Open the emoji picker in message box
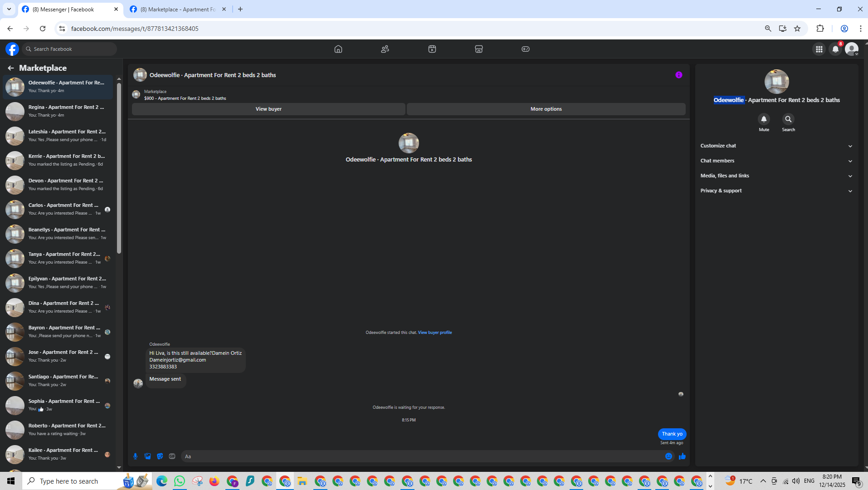 (x=668, y=456)
